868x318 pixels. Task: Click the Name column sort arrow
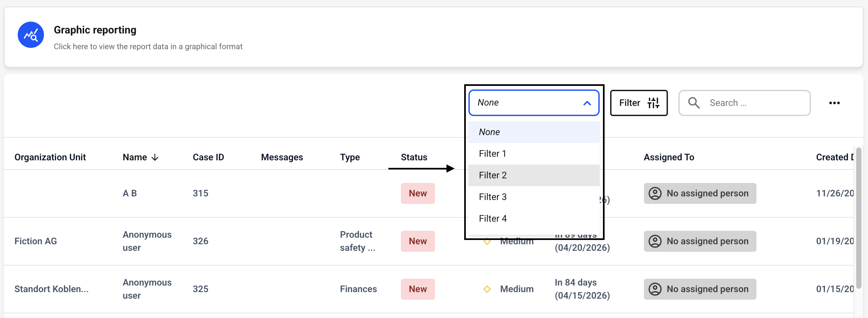coord(155,157)
